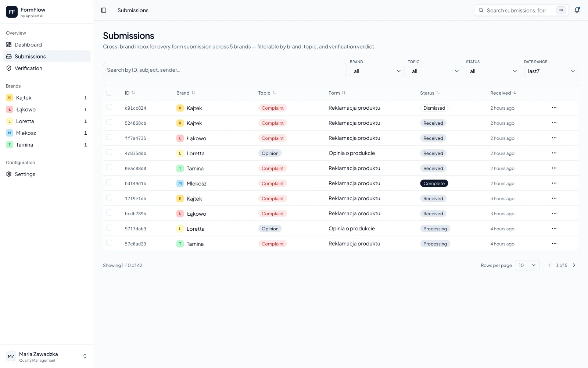Viewport: 588px width, 368px height.
Task: Check the row 4c835ddb checkbox
Action: click(109, 152)
